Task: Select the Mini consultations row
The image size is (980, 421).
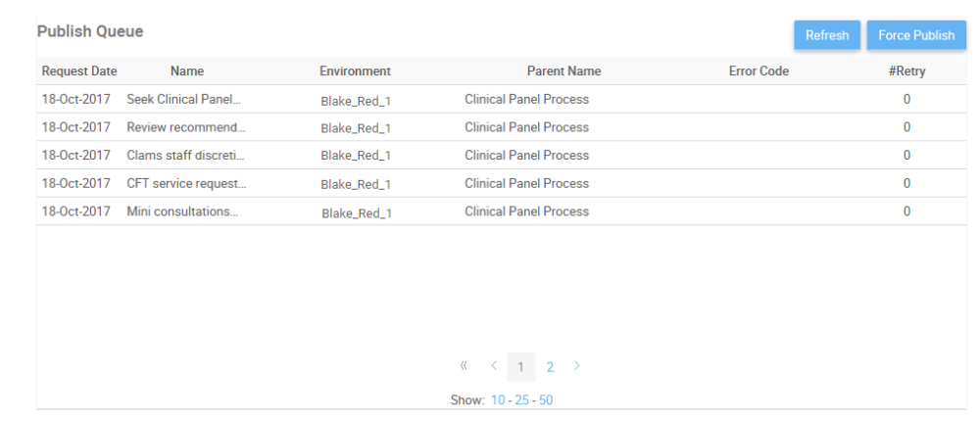Action: click(x=182, y=211)
